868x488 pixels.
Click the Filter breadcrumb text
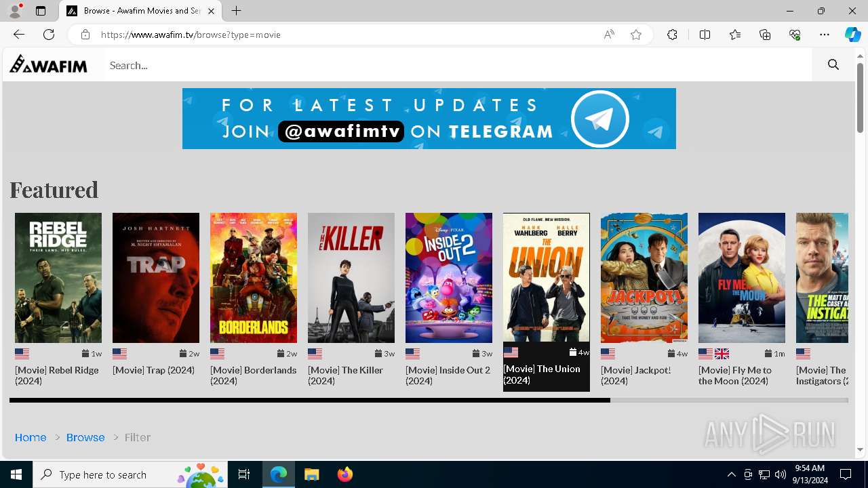click(138, 437)
